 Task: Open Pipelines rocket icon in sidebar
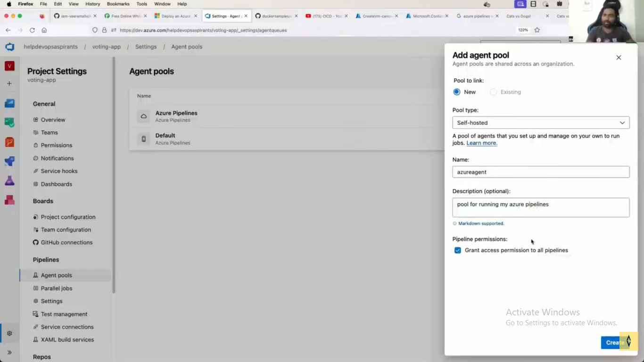coord(9,161)
